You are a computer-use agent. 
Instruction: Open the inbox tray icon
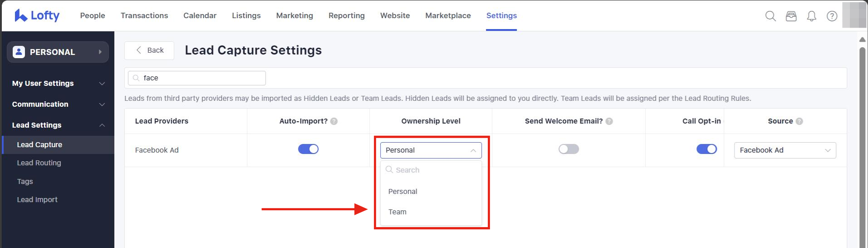point(791,16)
